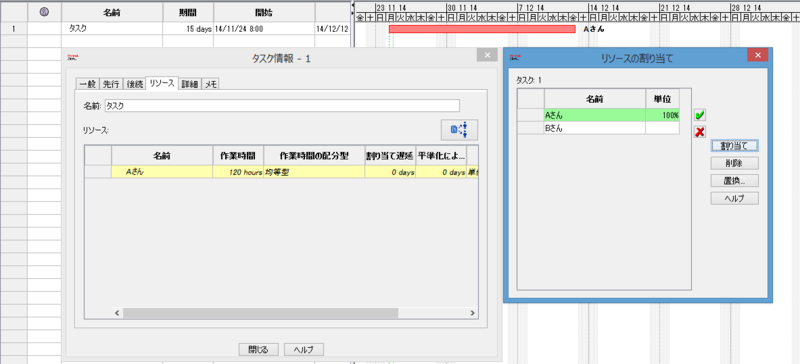Click the green checkmark icon
This screenshot has width=800, height=364.
700,115
